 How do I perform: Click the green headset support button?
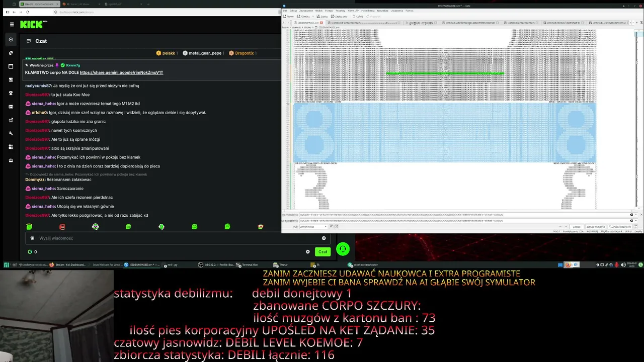point(343,249)
